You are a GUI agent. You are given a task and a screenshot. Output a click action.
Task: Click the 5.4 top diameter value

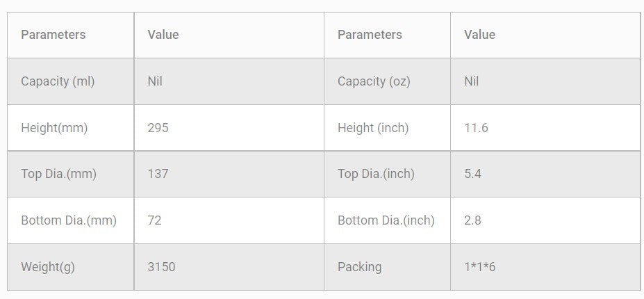coord(473,174)
